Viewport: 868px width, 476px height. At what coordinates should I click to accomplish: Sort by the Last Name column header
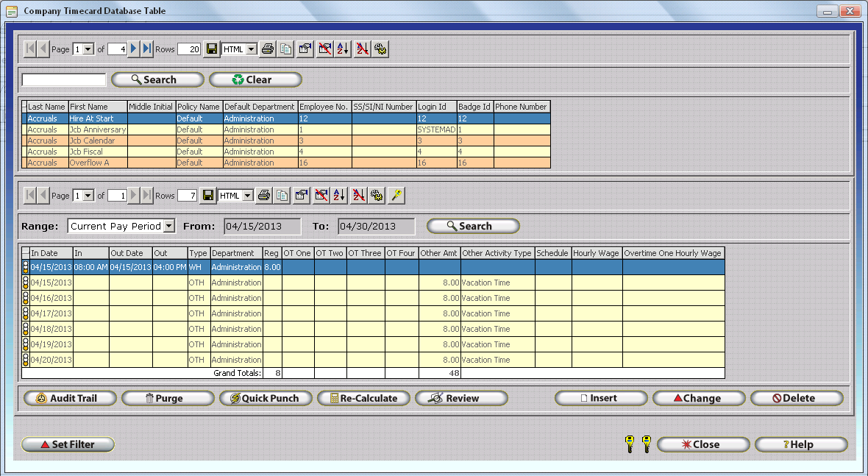click(46, 107)
